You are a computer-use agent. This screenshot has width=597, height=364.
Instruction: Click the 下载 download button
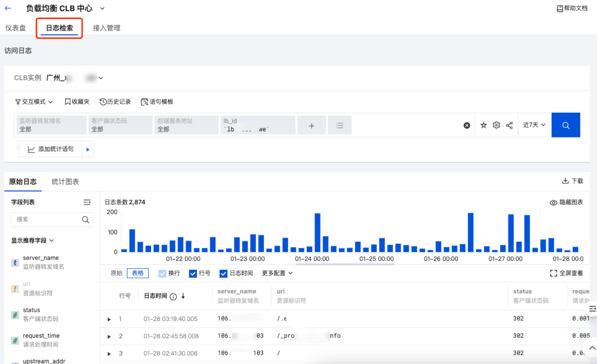point(573,181)
